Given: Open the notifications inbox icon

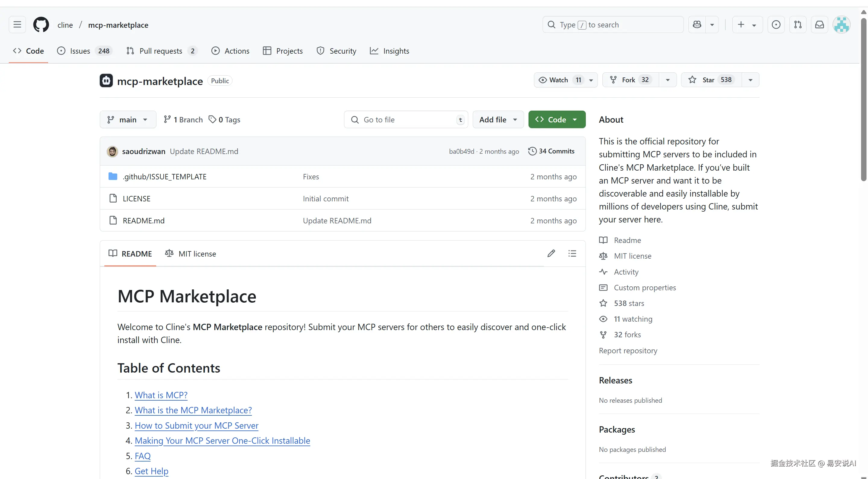Looking at the screenshot, I should coord(819,25).
